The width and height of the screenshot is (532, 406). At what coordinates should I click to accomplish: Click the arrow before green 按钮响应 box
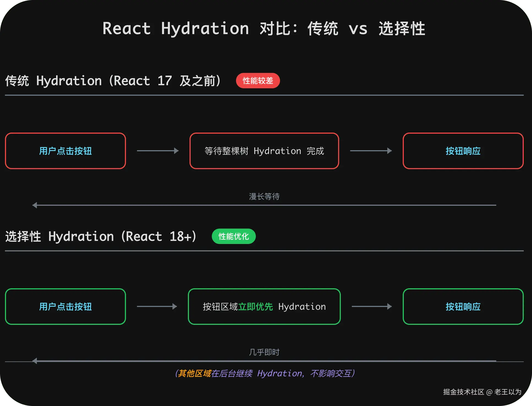(x=372, y=306)
